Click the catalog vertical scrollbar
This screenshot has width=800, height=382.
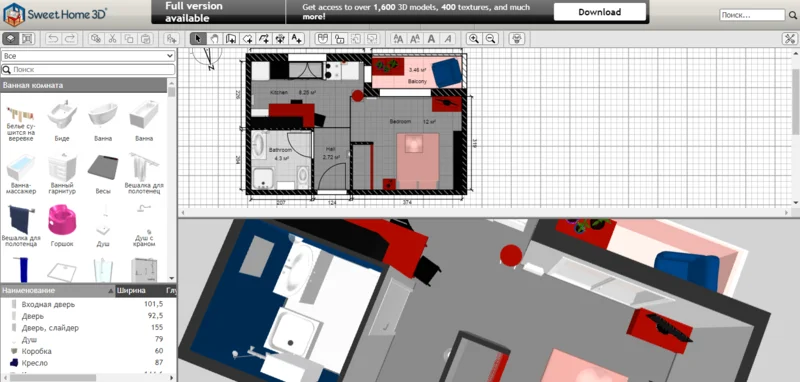tap(171, 184)
